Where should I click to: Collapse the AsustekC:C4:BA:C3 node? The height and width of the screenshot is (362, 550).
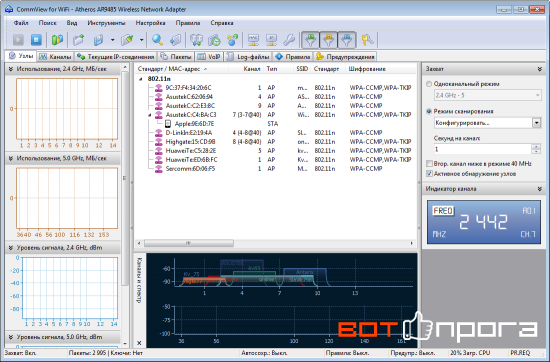pos(150,115)
